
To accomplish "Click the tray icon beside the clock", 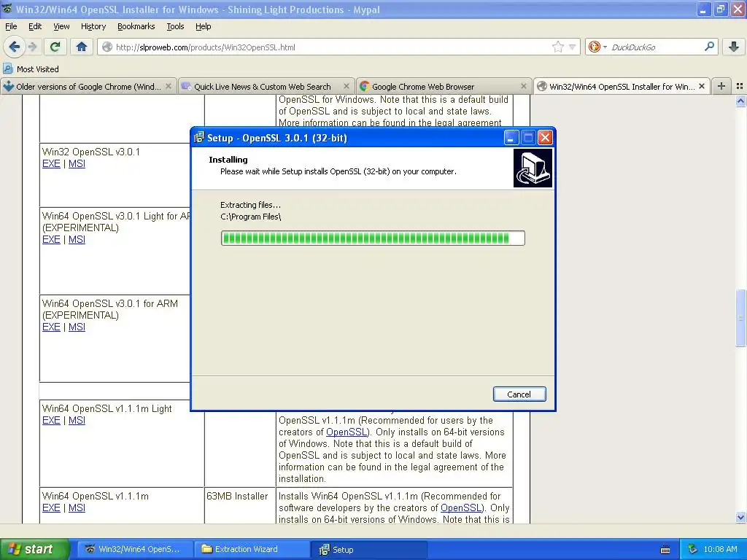I will [692, 549].
